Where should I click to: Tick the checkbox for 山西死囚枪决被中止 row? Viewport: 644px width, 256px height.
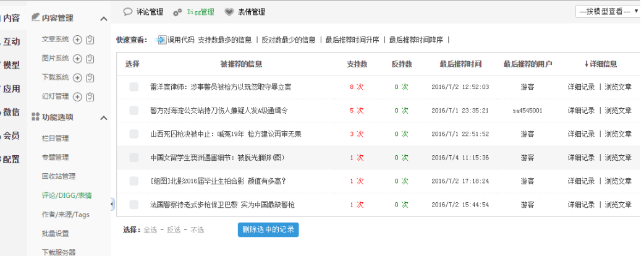pos(133,134)
